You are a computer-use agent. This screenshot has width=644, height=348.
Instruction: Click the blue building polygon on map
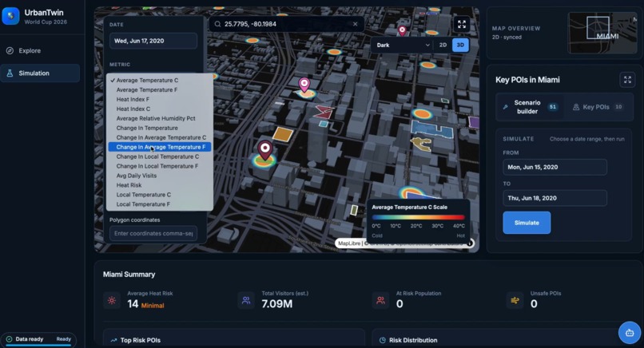click(x=432, y=131)
